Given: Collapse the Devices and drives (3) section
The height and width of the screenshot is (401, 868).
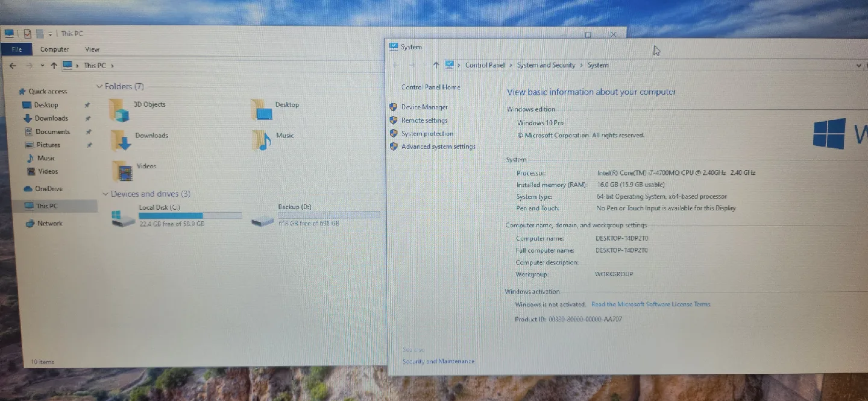Looking at the screenshot, I should 106,194.
